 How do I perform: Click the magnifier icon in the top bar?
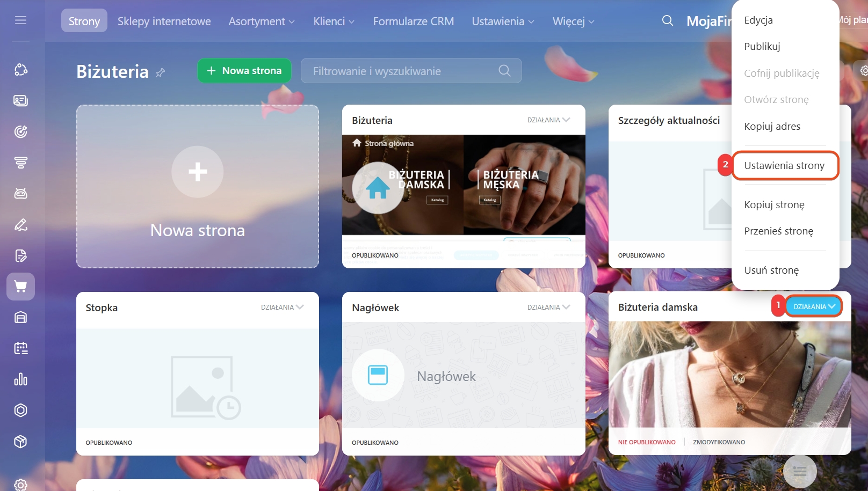point(667,21)
